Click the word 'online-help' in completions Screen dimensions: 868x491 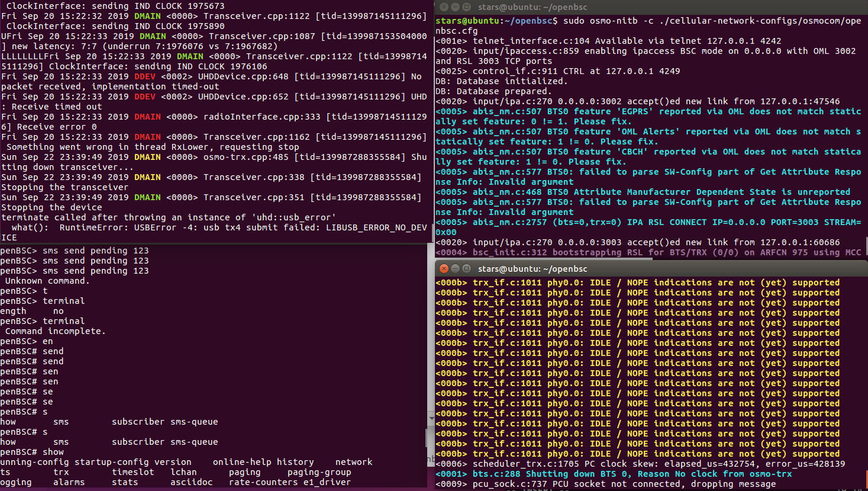tap(242, 462)
